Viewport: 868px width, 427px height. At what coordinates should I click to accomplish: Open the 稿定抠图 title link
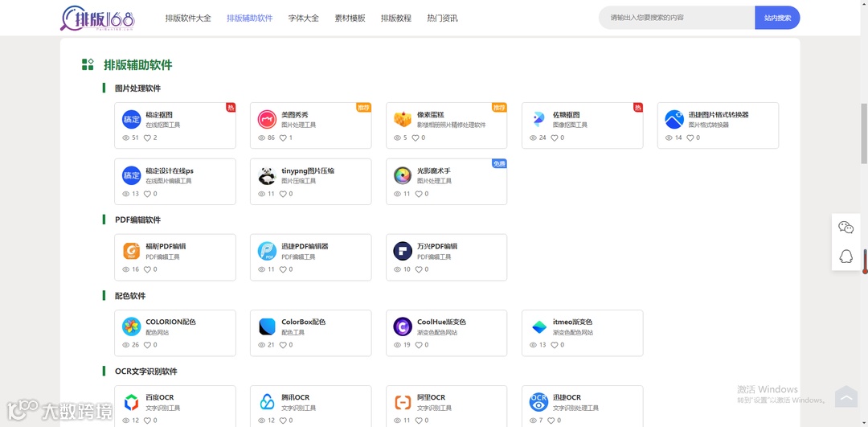pos(159,115)
